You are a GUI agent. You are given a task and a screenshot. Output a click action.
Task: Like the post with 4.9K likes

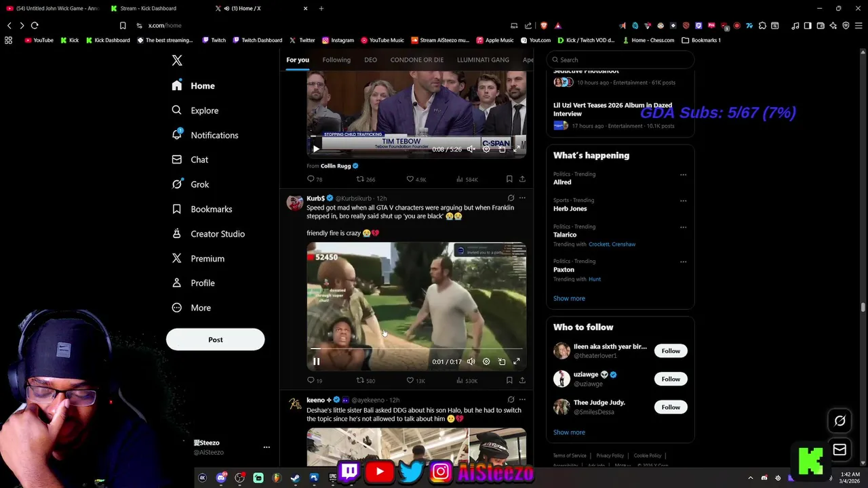pyautogui.click(x=416, y=179)
